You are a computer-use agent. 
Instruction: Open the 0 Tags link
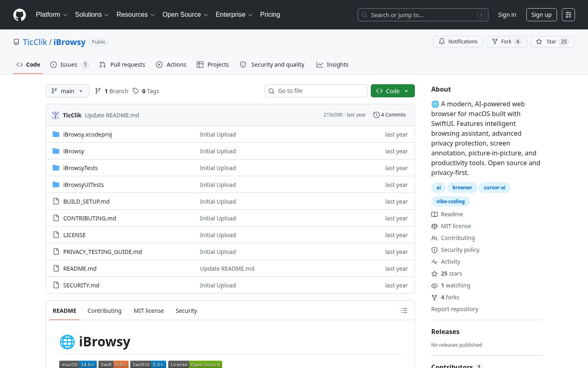click(146, 91)
